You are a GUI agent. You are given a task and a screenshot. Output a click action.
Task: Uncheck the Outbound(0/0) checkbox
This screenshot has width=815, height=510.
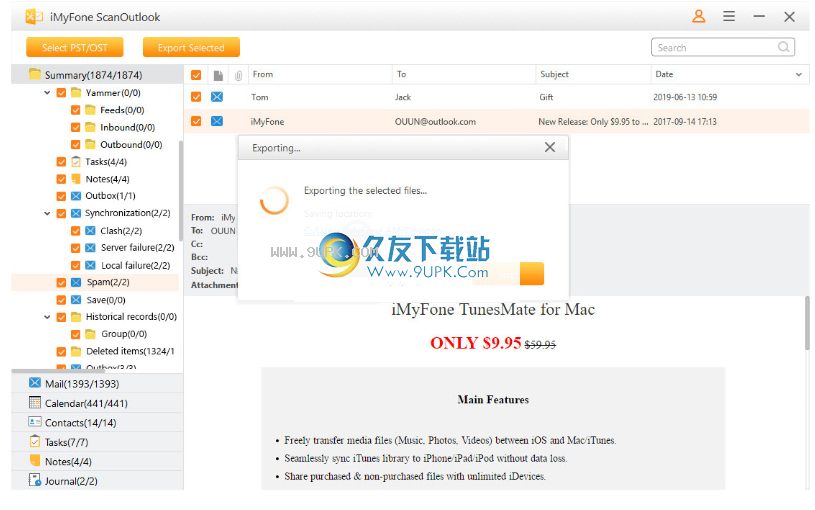[x=75, y=145]
